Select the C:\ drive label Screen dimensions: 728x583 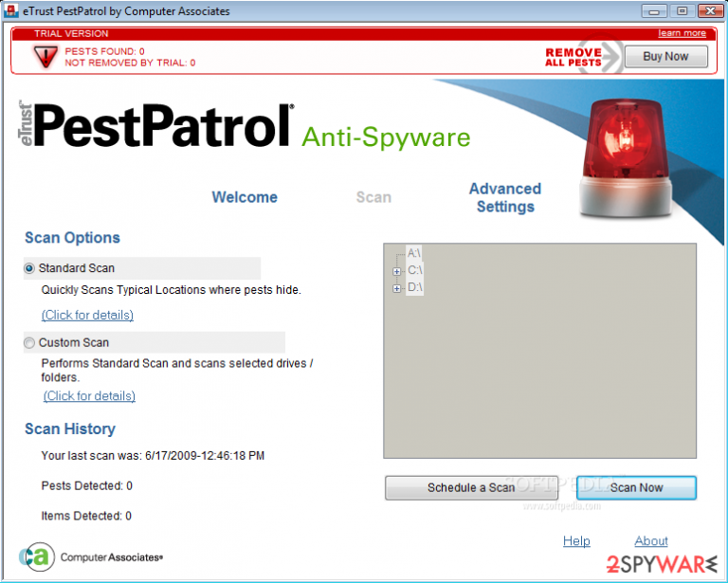pyautogui.click(x=415, y=270)
